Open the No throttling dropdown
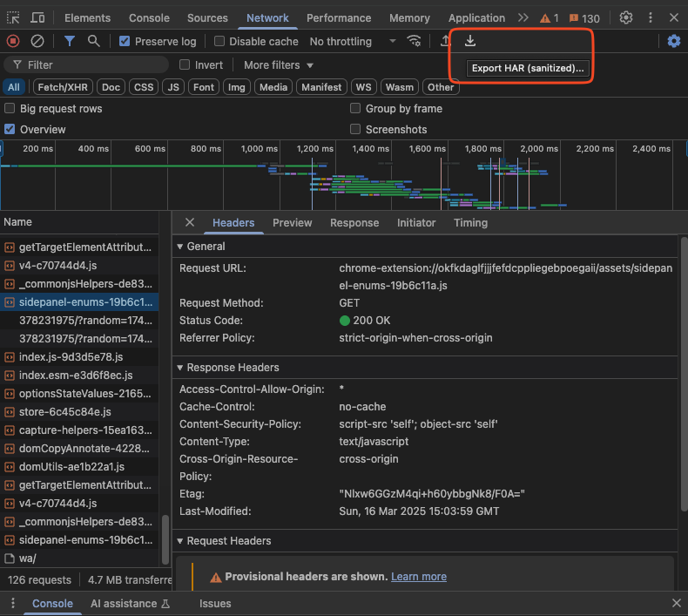This screenshot has width=688, height=616. tap(352, 41)
